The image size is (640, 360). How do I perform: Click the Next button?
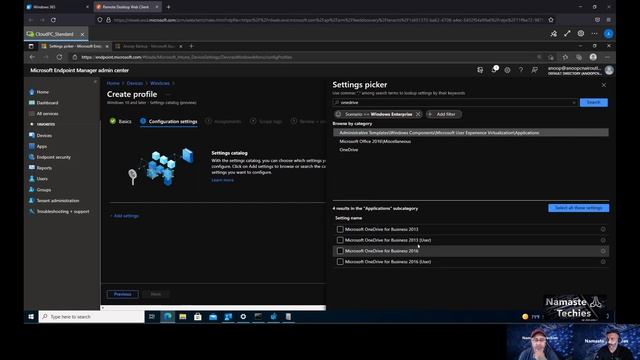pos(156,294)
